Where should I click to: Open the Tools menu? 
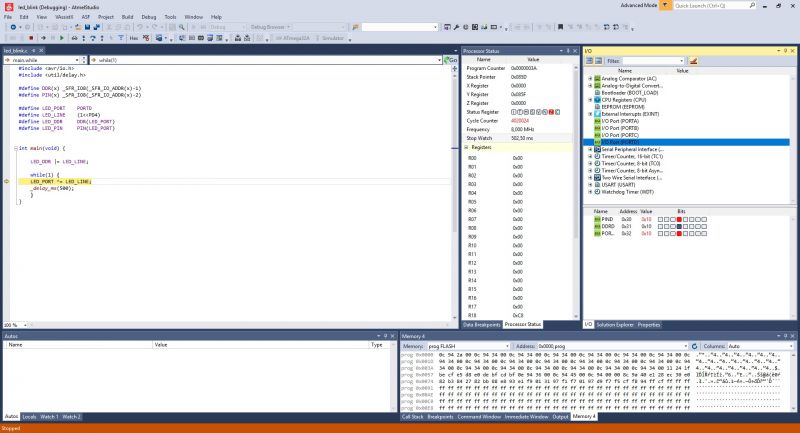(170, 17)
